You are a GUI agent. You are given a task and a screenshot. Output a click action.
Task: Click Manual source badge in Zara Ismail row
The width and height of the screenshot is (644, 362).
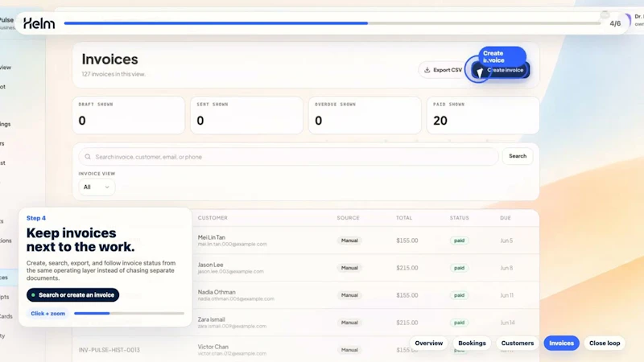349,323
